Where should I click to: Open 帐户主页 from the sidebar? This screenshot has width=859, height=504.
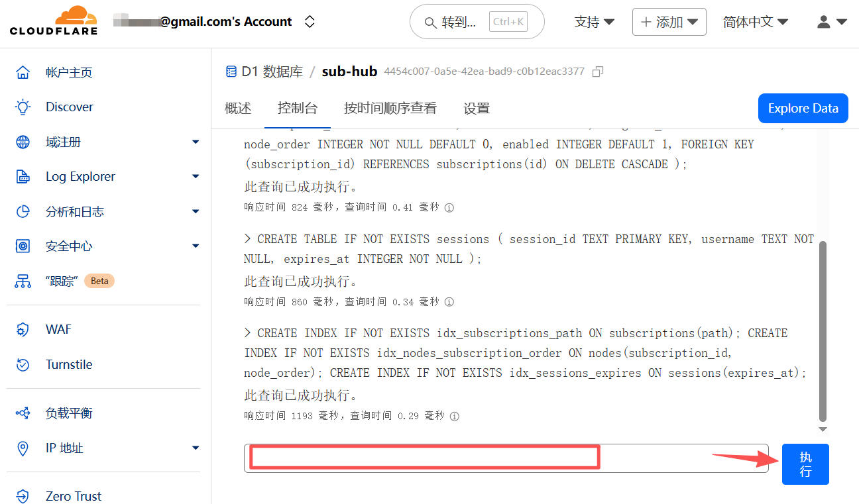(x=69, y=72)
